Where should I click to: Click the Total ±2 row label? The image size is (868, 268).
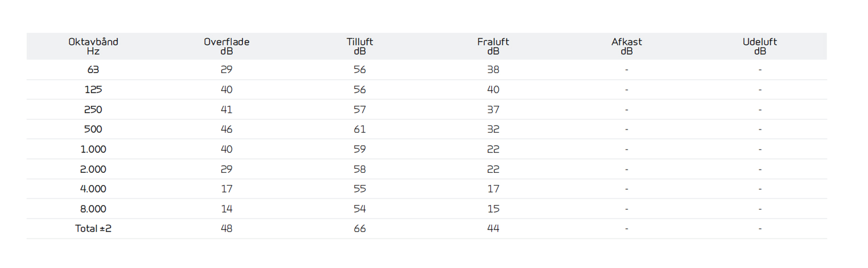93,229
